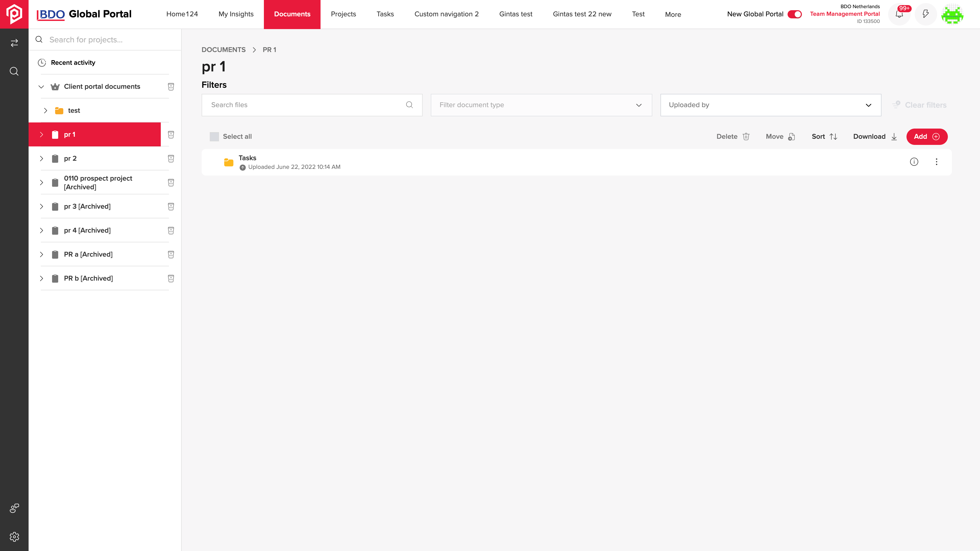Click the Download button
The image size is (980, 551).
pos(875,136)
